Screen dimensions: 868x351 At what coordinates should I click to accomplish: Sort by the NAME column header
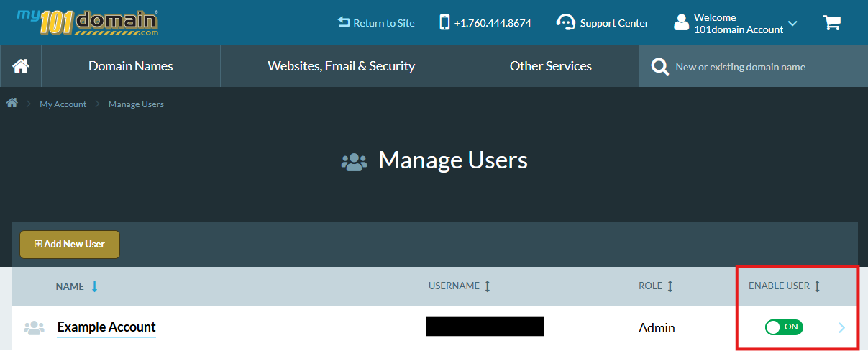pos(70,286)
